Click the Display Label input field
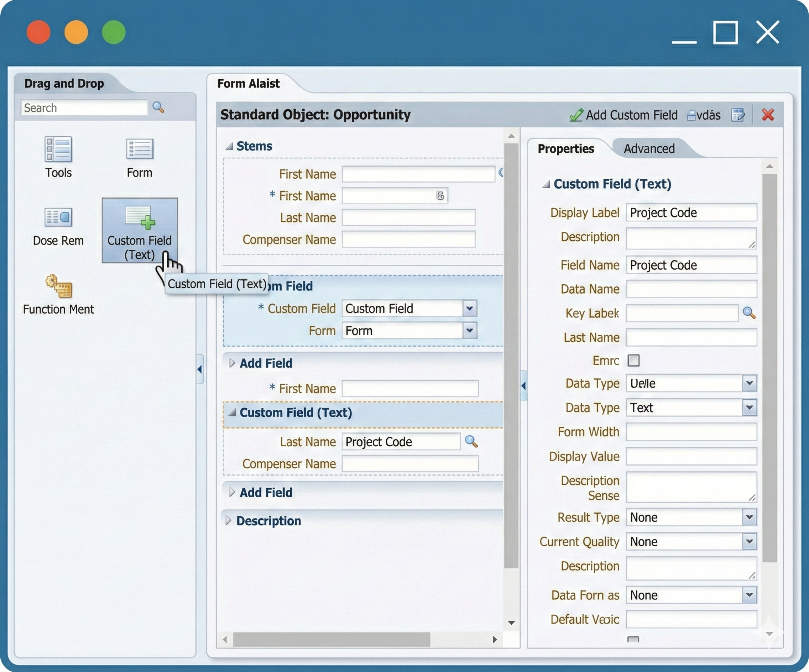Image resolution: width=809 pixels, height=672 pixels. coord(691,212)
